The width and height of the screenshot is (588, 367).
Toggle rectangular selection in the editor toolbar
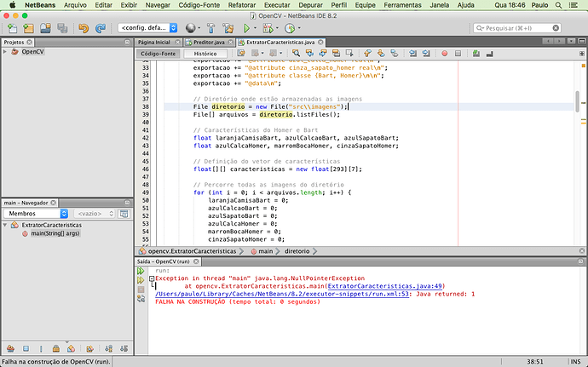[349, 54]
